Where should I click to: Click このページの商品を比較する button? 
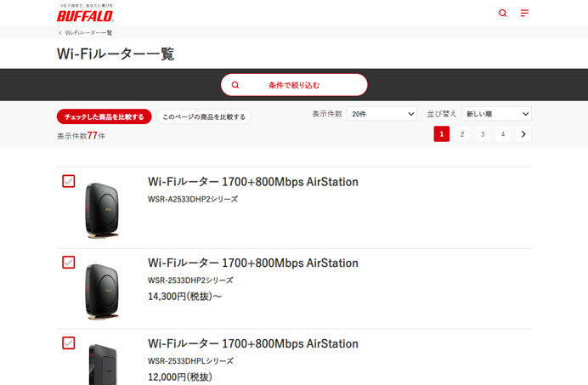pos(204,116)
